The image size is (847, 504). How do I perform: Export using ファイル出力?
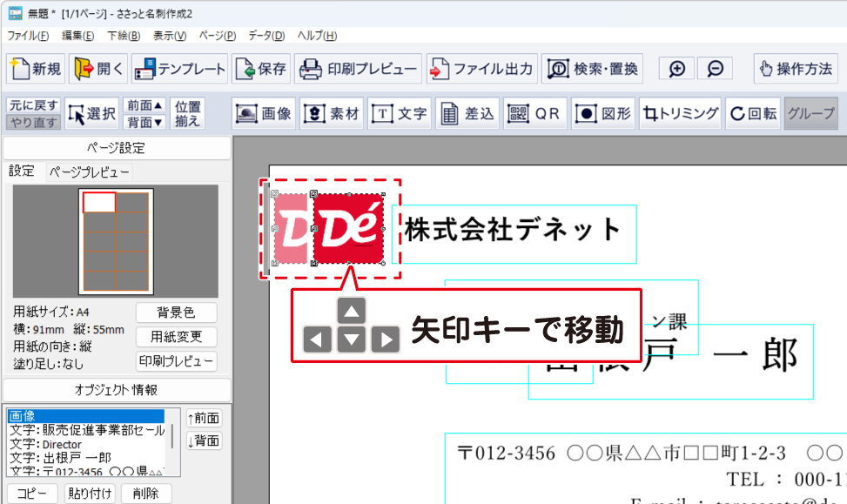(482, 69)
